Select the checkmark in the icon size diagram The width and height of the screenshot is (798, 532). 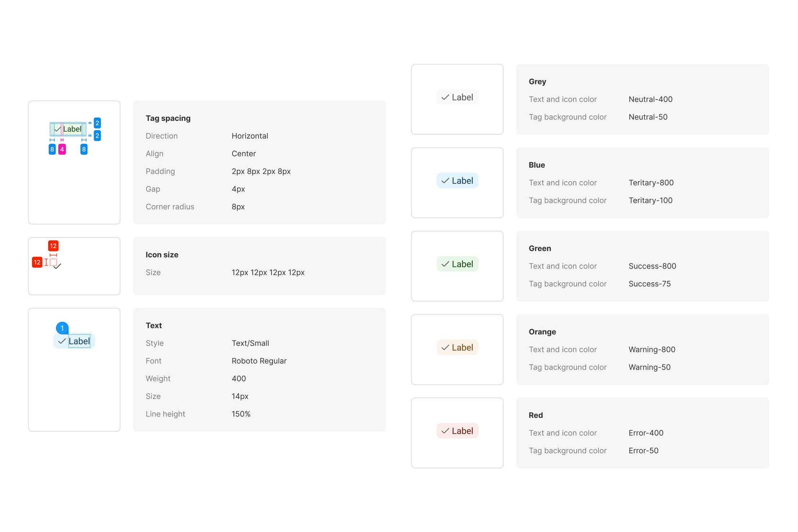[57, 266]
